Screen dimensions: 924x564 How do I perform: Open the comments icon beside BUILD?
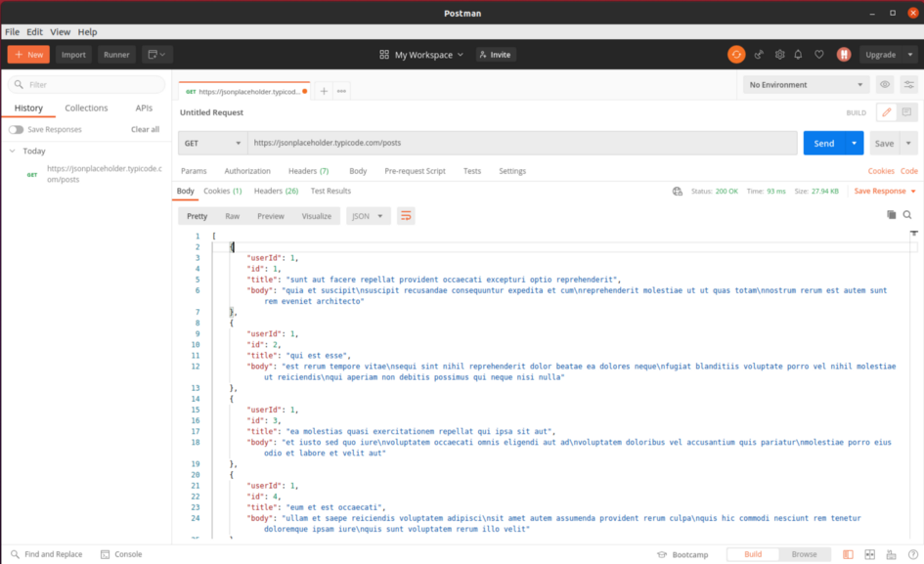pyautogui.click(x=906, y=112)
